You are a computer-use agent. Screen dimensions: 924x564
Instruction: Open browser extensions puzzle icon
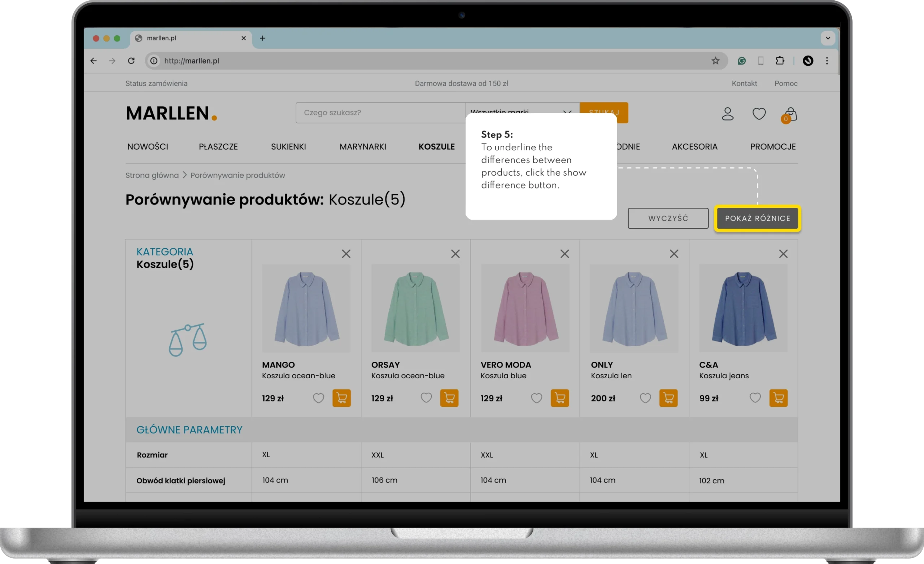coord(780,61)
